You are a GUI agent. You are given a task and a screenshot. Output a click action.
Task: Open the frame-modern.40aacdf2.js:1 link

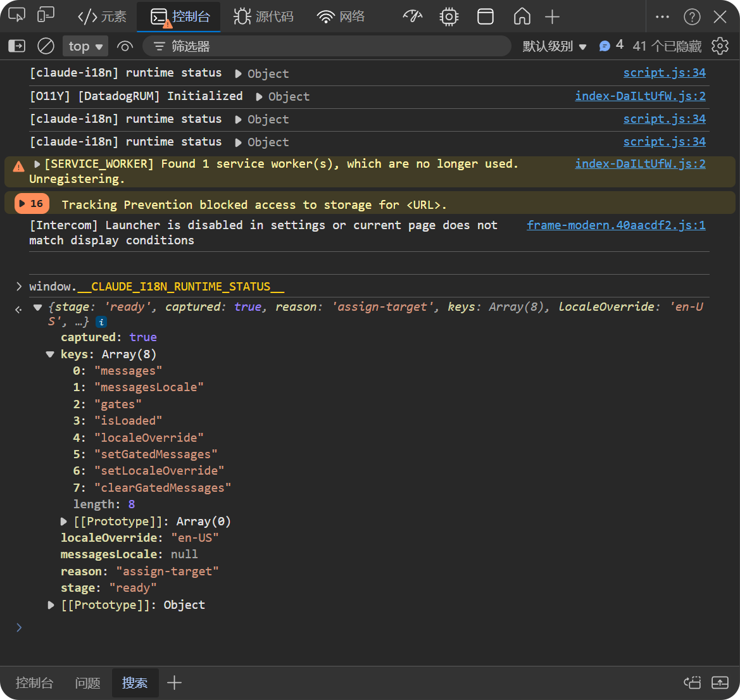pyautogui.click(x=616, y=225)
